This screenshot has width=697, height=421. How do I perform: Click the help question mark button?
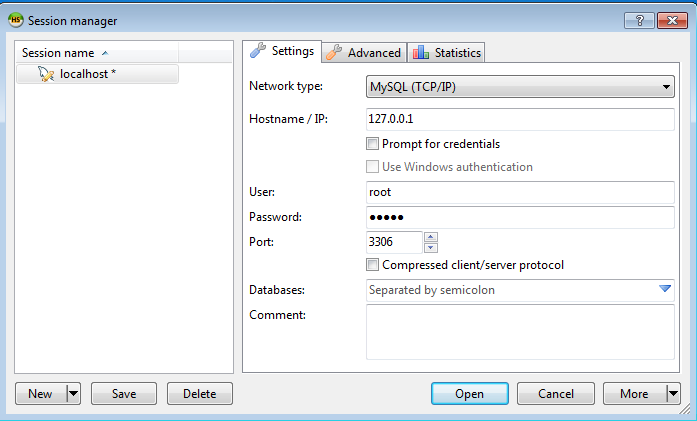click(x=639, y=20)
